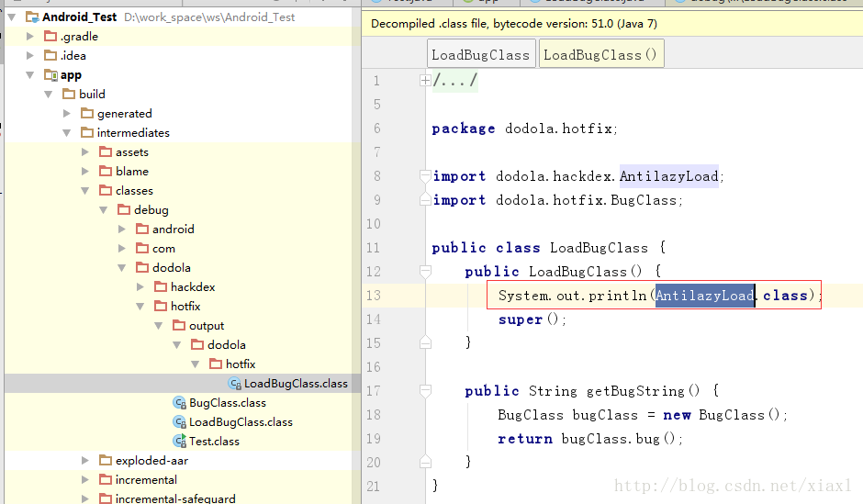Click the generated folder icon
Image resolution: width=863 pixels, height=504 pixels.
(87, 113)
